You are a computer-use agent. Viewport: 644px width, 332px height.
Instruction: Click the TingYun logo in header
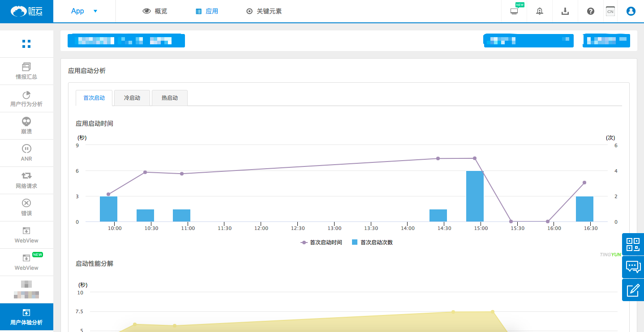click(x=26, y=11)
